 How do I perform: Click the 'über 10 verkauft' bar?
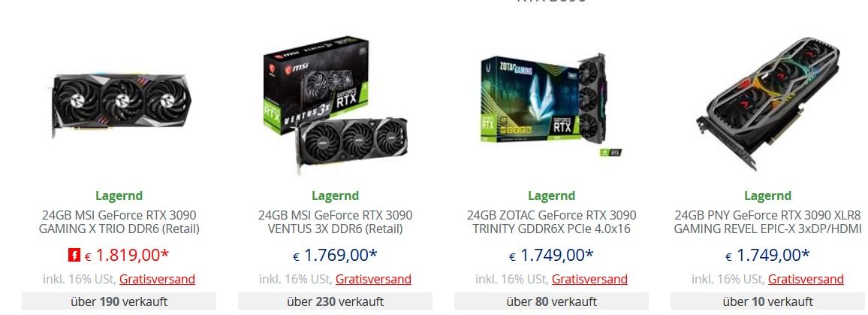click(768, 301)
